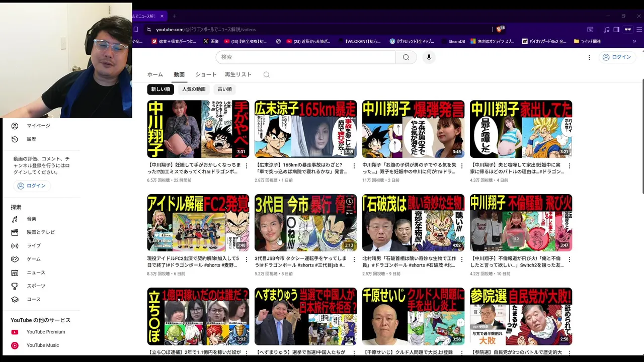Image resolution: width=644 pixels, height=362 pixels.
Task: Open options menu for 現役アイドルFC2出演 video
Action: point(246,259)
